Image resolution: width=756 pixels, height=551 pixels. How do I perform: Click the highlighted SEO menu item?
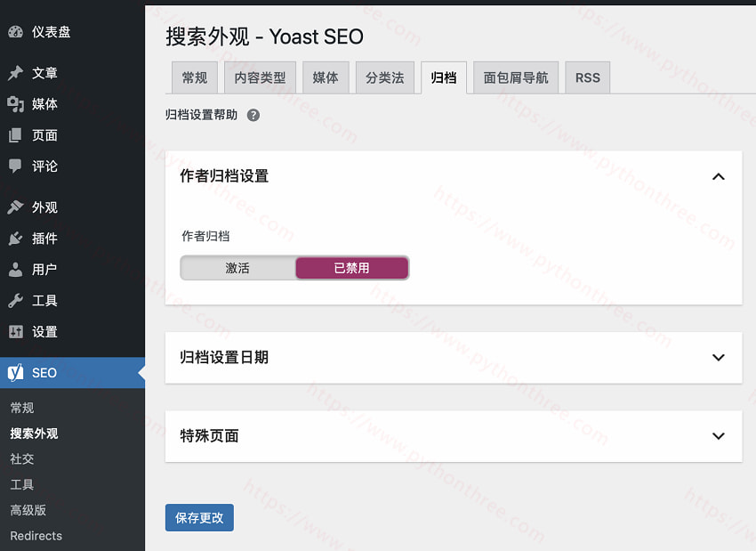tap(72, 372)
